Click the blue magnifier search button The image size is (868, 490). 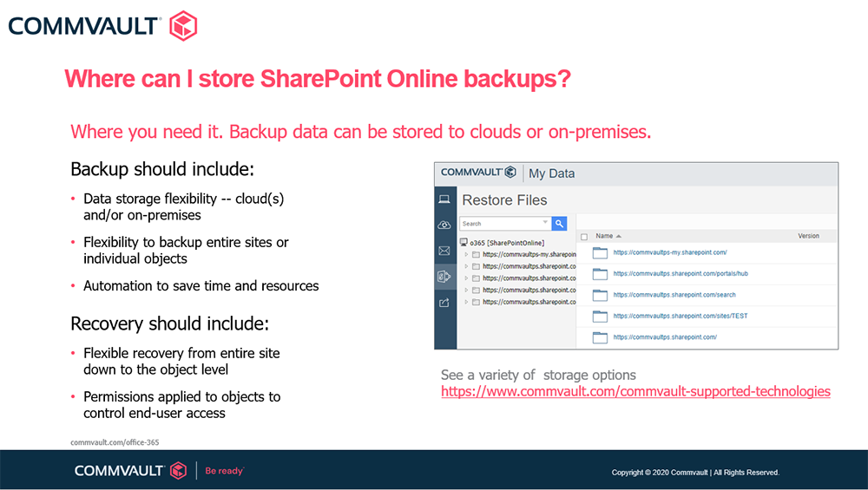coord(560,224)
